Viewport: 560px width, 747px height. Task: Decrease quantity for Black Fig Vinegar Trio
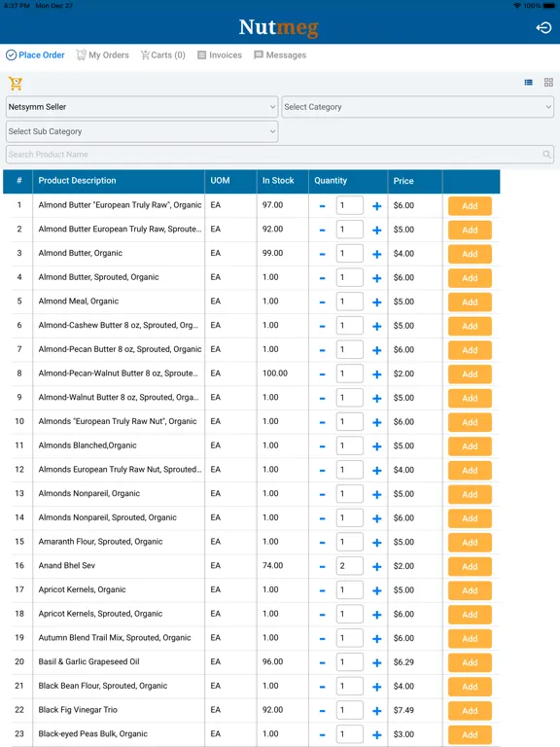coord(323,711)
